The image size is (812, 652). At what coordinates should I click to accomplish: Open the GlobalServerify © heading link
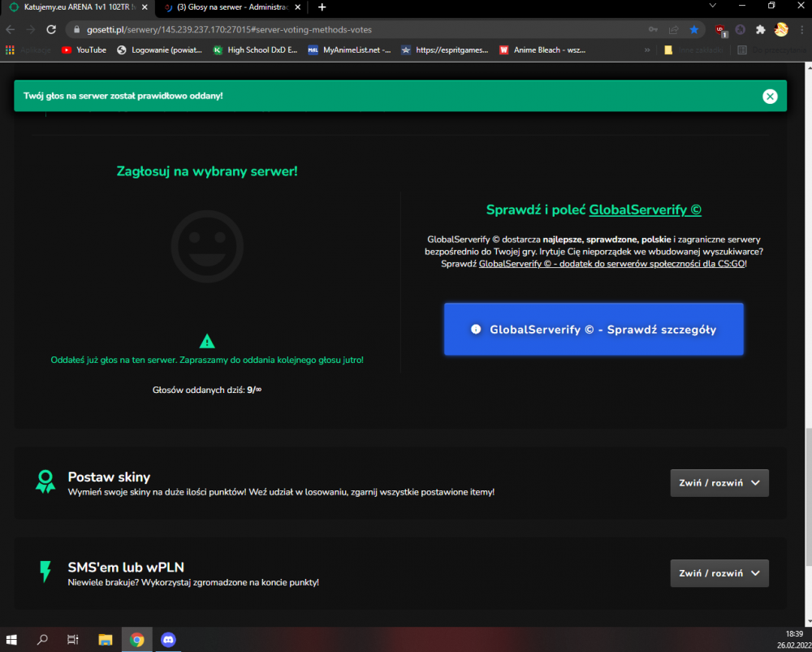(646, 209)
